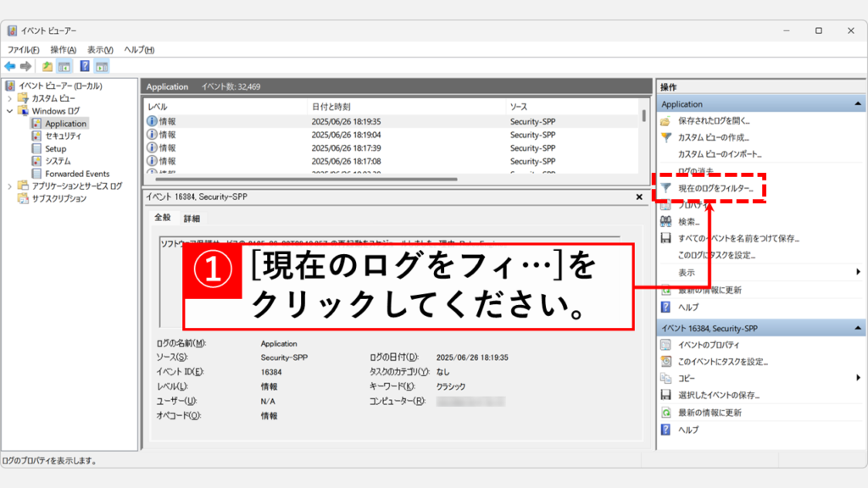The width and height of the screenshot is (868, 488).
Task: Click the blue Help toolbar icon
Action: click(x=85, y=66)
